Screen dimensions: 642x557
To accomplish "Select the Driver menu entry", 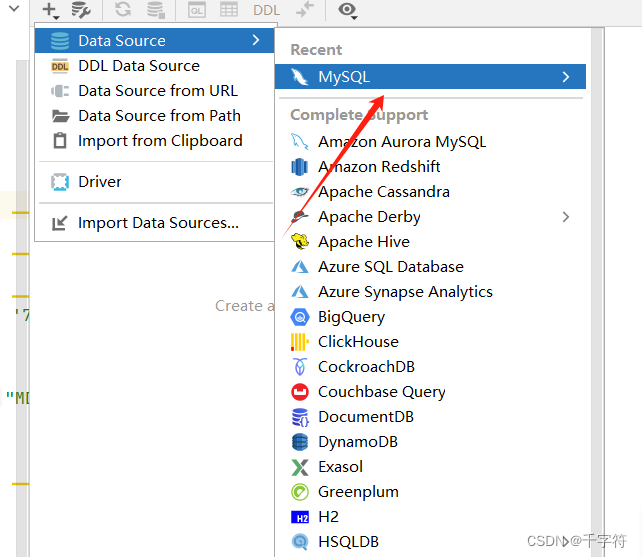I will pos(154,181).
